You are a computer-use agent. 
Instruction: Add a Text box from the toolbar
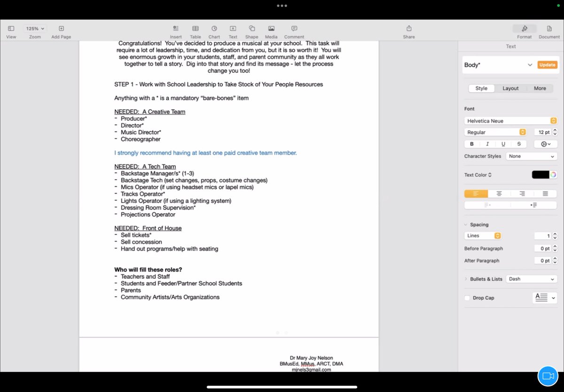(233, 29)
